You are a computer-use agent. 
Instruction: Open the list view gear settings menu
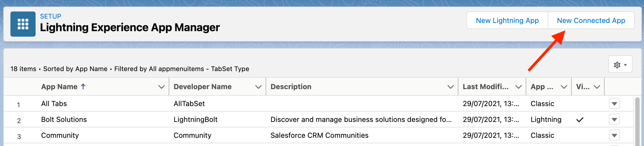[x=620, y=65]
